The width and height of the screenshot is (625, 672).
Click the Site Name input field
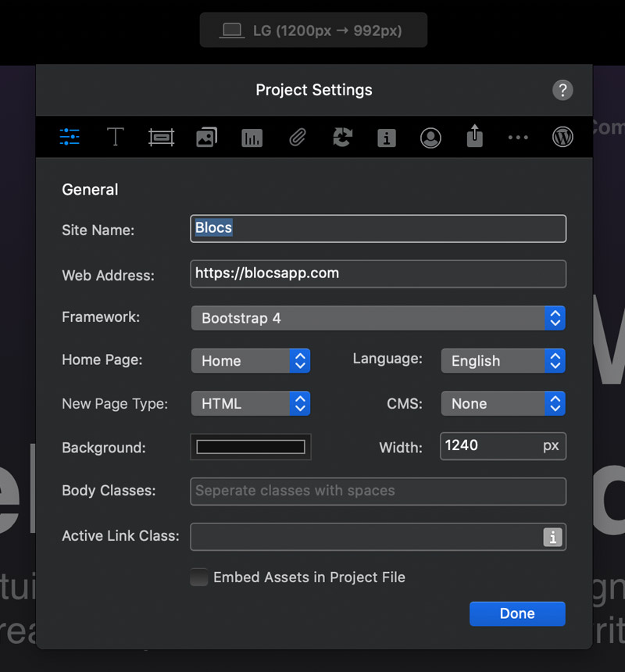378,229
